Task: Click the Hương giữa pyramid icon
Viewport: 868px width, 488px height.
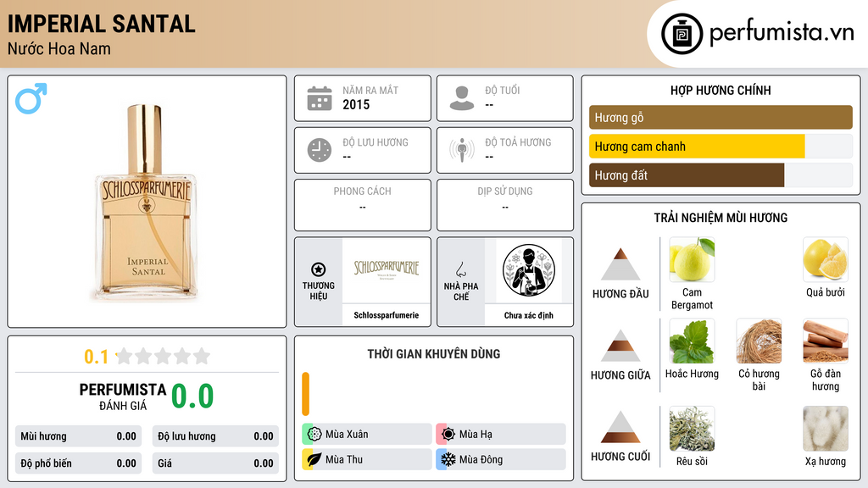Action: point(620,346)
